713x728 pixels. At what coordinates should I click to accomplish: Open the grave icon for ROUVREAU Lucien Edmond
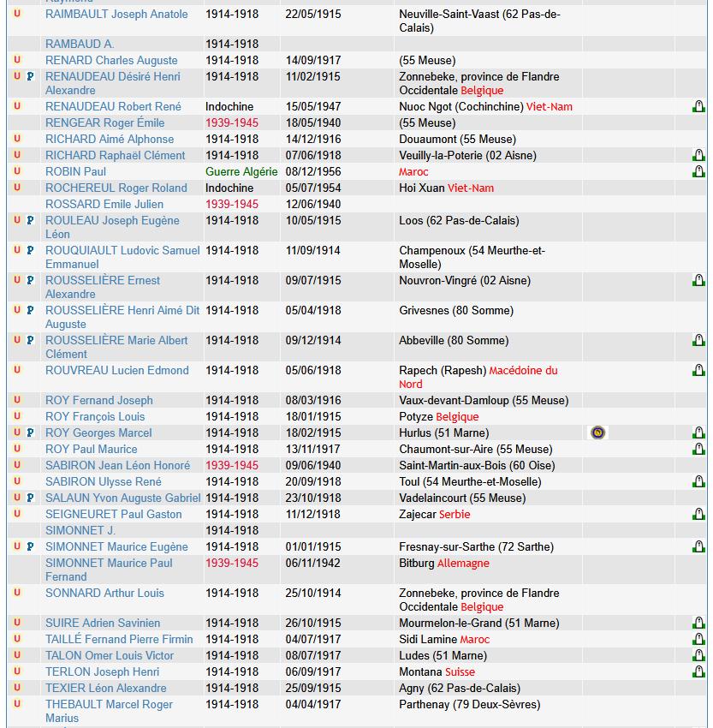pyautogui.click(x=698, y=371)
